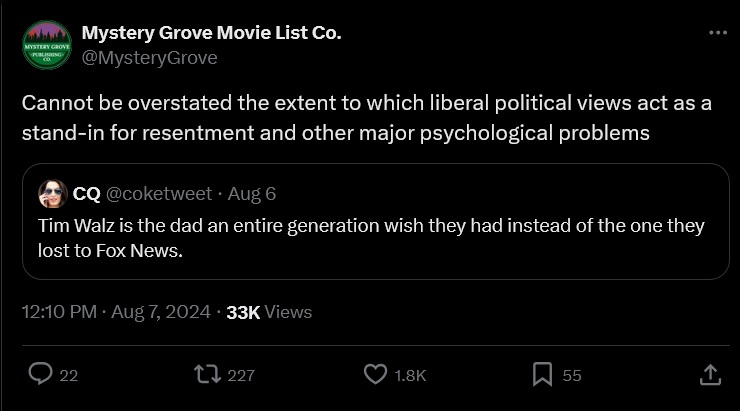The height and width of the screenshot is (411, 740).
Task: Click the 33K Views count
Action: click(269, 312)
